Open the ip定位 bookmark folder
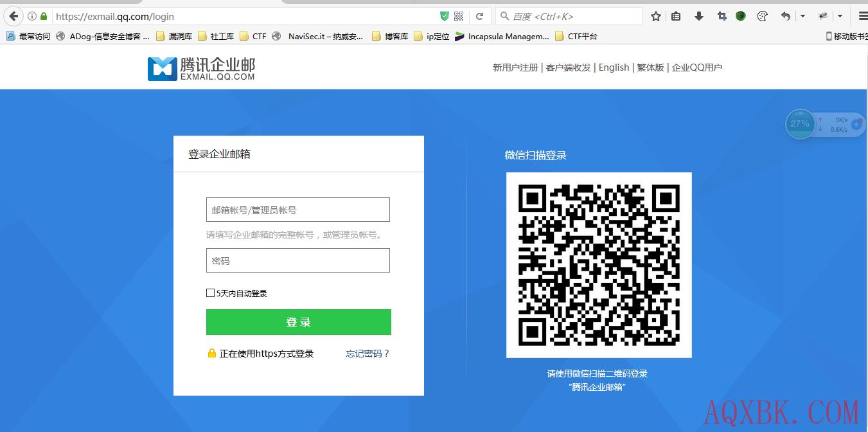The height and width of the screenshot is (432, 868). [x=432, y=36]
